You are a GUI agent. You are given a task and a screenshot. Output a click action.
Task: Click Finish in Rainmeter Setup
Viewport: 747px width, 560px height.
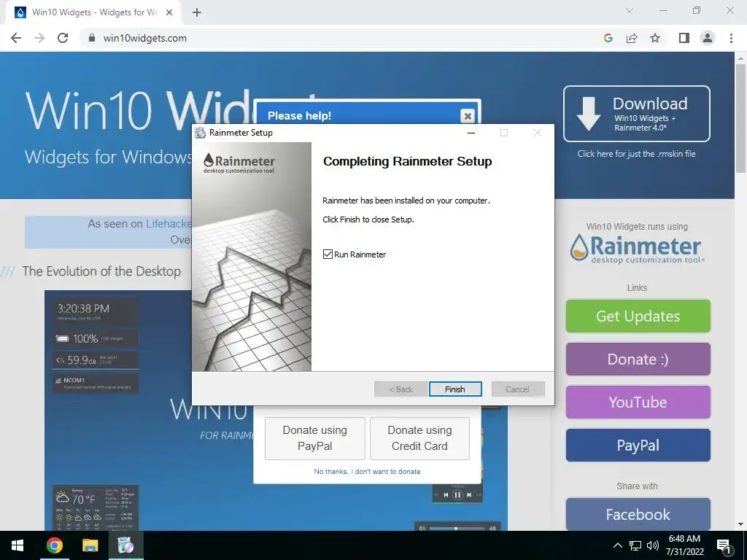pos(455,389)
